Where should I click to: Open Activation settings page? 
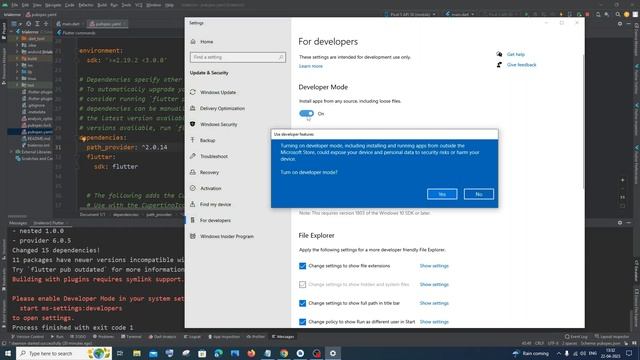point(211,189)
